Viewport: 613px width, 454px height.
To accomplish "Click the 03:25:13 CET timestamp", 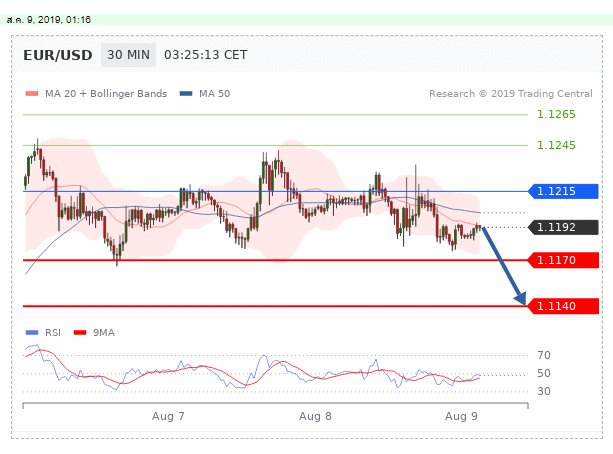I will click(x=206, y=55).
